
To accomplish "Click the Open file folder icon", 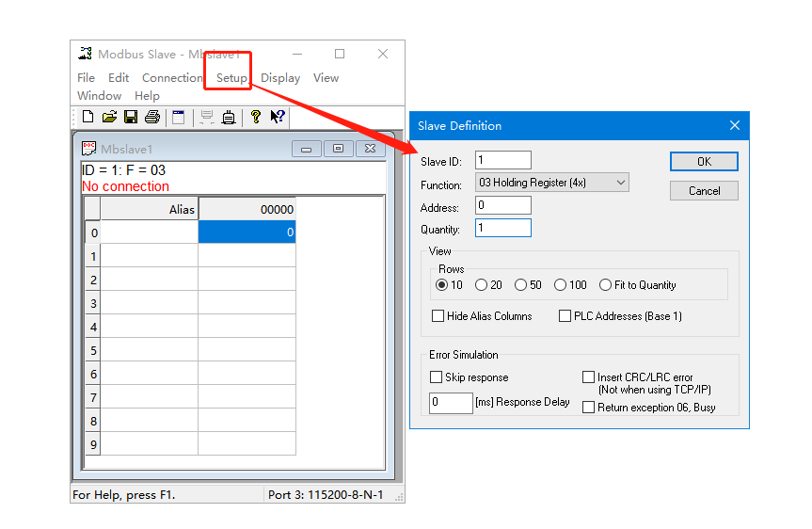I will (109, 117).
